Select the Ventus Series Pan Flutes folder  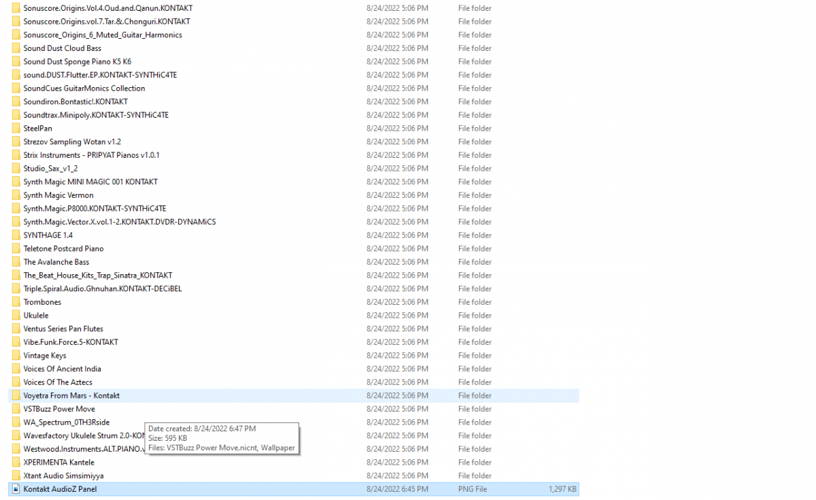[x=63, y=329]
